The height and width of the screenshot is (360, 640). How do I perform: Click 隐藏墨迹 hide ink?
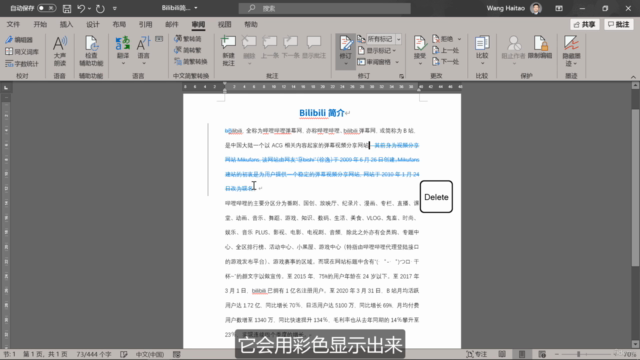[571, 51]
